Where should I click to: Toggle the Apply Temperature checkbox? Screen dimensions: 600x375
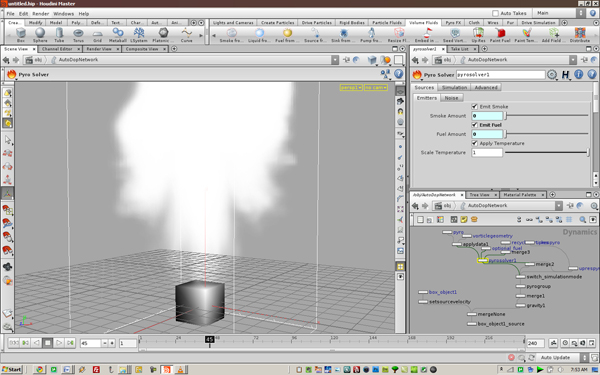(x=474, y=143)
